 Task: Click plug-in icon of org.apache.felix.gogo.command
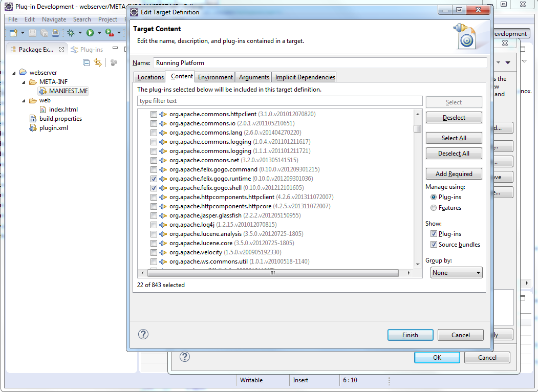pos(163,169)
